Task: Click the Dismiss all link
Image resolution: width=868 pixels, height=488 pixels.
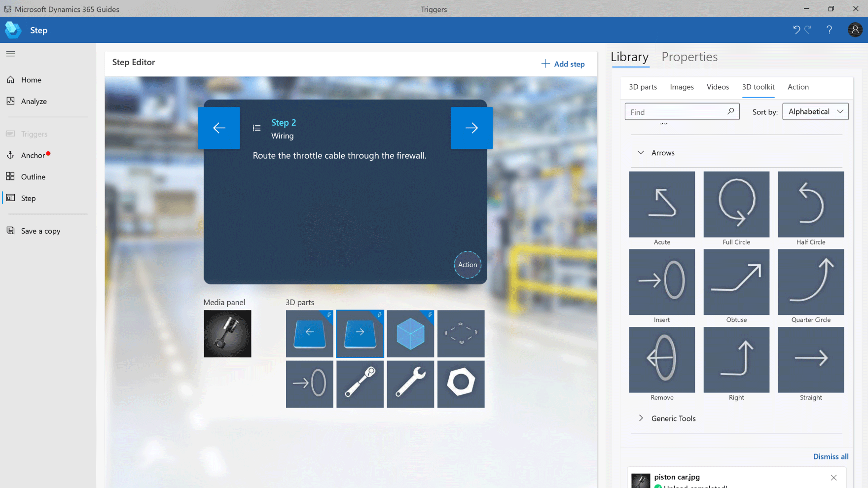Action: [831, 457]
